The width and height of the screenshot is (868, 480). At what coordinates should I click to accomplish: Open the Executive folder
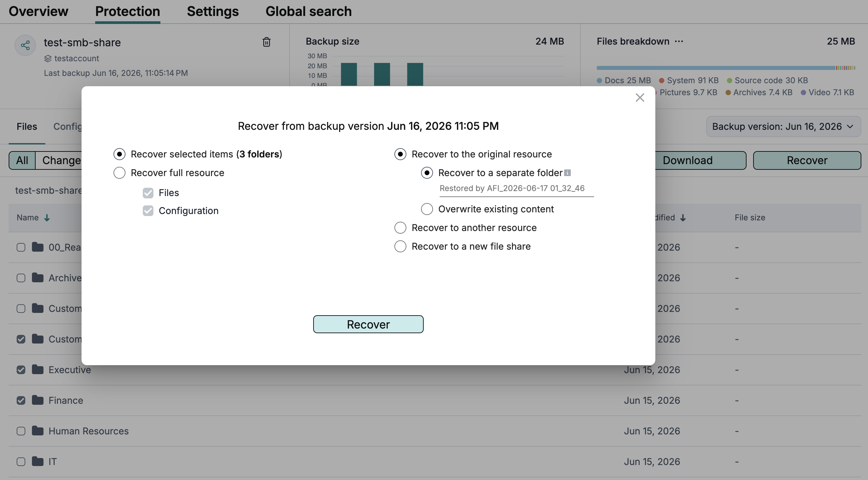tap(70, 370)
